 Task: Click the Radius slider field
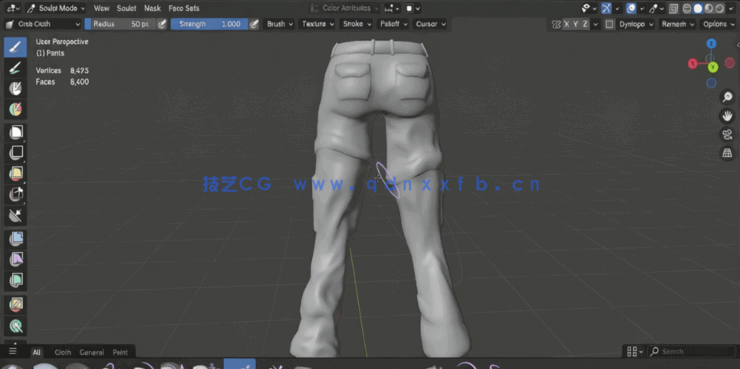[x=120, y=24]
